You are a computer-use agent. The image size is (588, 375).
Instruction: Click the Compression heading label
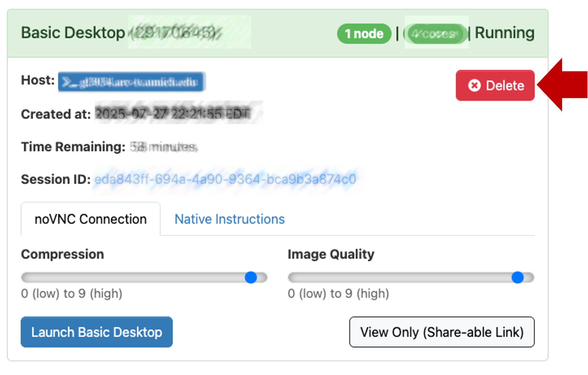pyautogui.click(x=63, y=254)
